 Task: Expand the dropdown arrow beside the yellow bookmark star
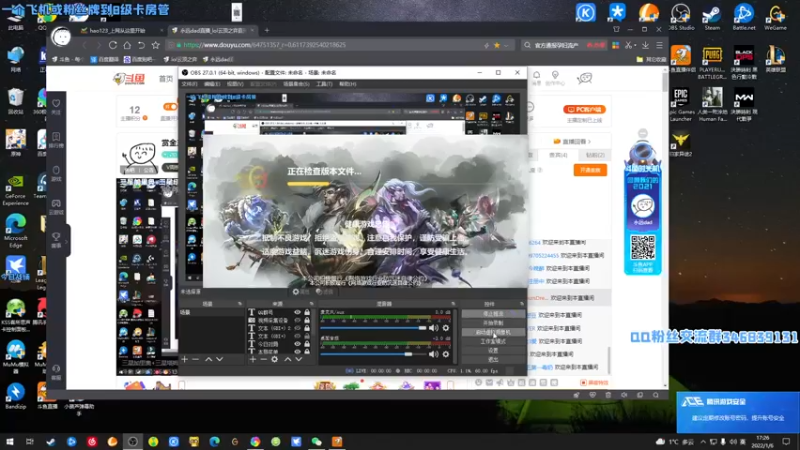pos(506,45)
